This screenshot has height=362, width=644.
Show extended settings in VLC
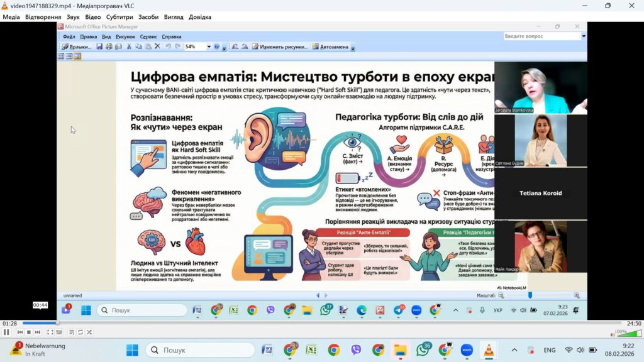(59, 332)
